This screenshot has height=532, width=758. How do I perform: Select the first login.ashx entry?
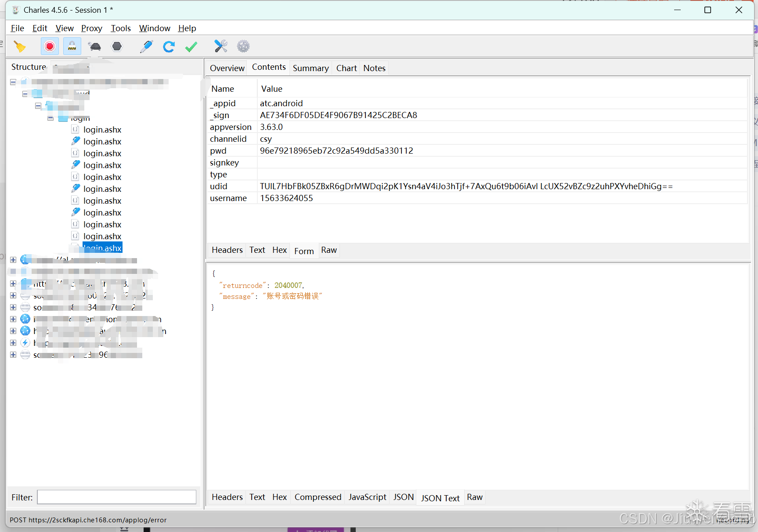(x=102, y=130)
